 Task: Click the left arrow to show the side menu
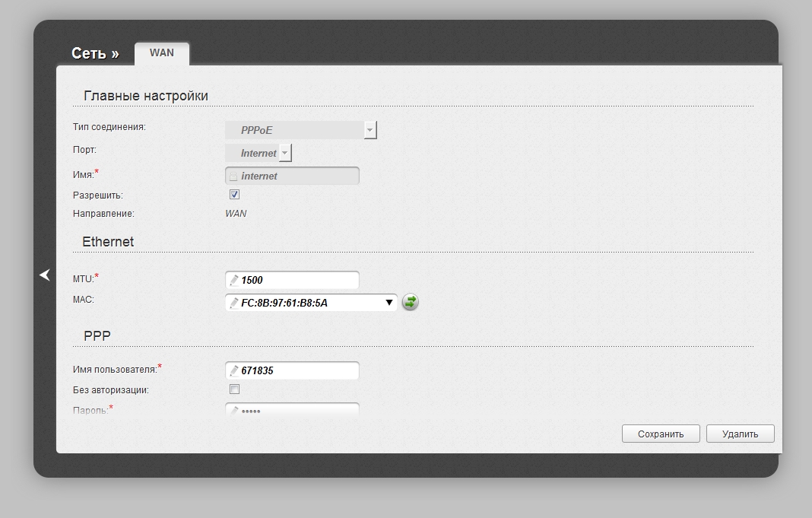(45, 275)
